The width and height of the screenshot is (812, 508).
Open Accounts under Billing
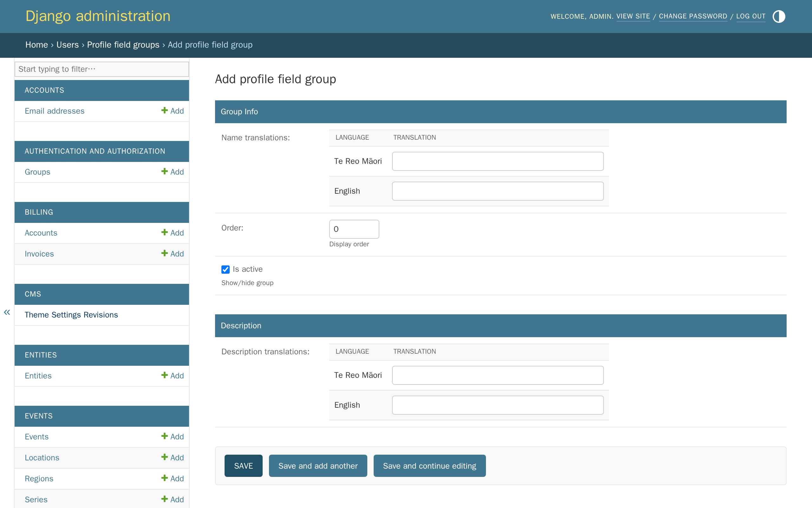pos(41,233)
